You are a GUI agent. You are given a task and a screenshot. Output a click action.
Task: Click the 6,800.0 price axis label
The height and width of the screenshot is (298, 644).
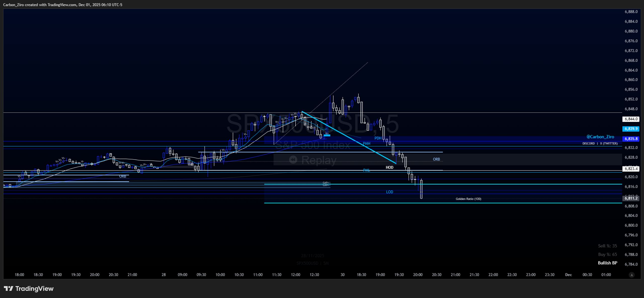pos(631,225)
